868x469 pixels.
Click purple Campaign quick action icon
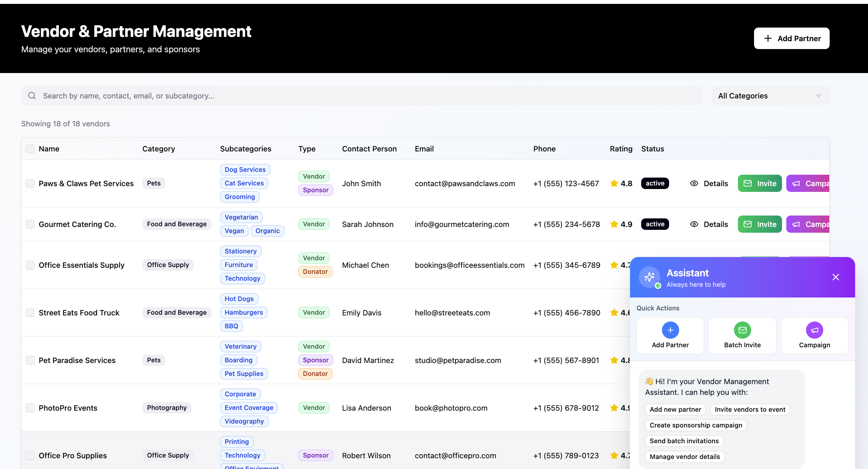click(814, 330)
